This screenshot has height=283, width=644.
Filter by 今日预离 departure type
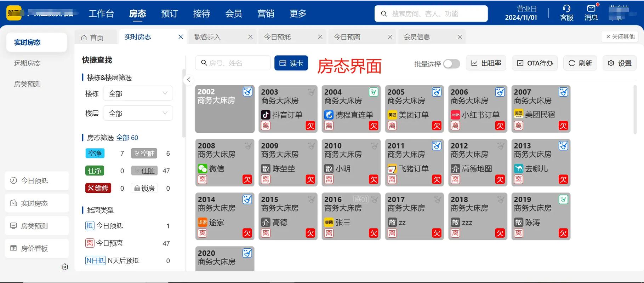coord(104,243)
